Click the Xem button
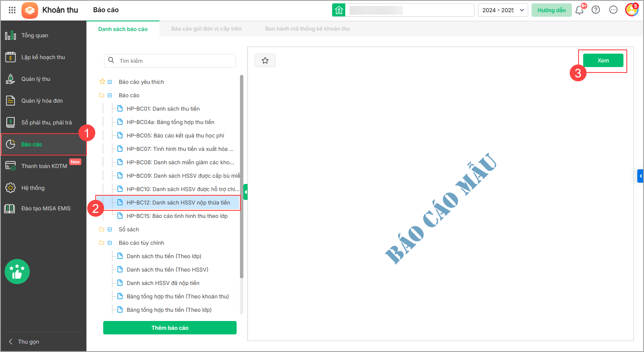644x352 pixels. (603, 61)
